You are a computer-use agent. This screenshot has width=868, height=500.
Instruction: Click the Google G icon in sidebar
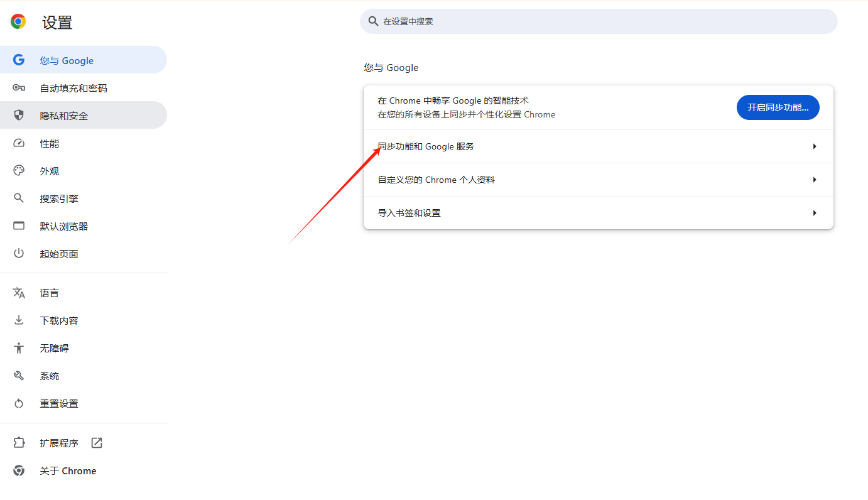click(x=19, y=60)
